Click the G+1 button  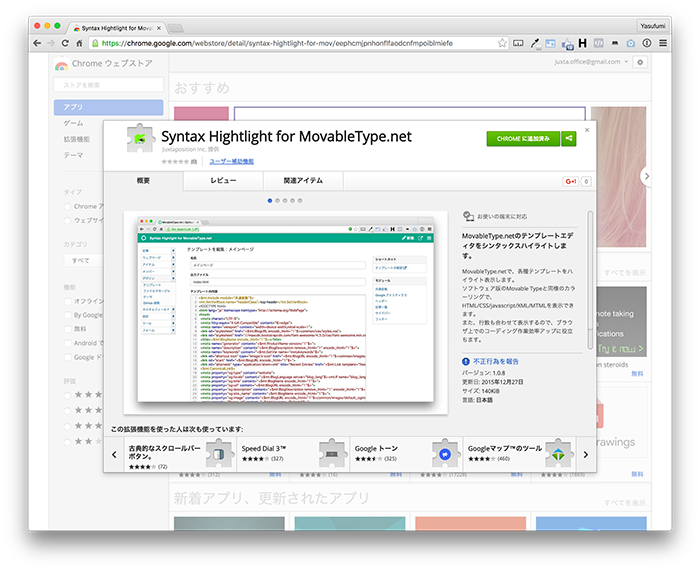571,181
